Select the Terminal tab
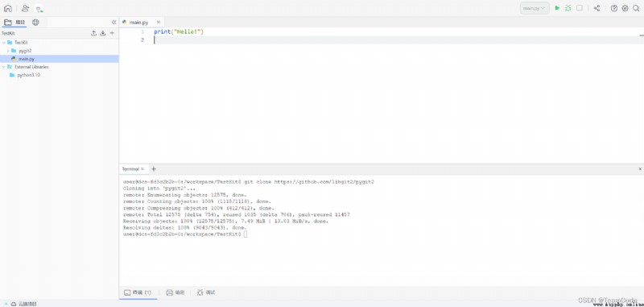This screenshot has height=307, width=644. point(130,169)
